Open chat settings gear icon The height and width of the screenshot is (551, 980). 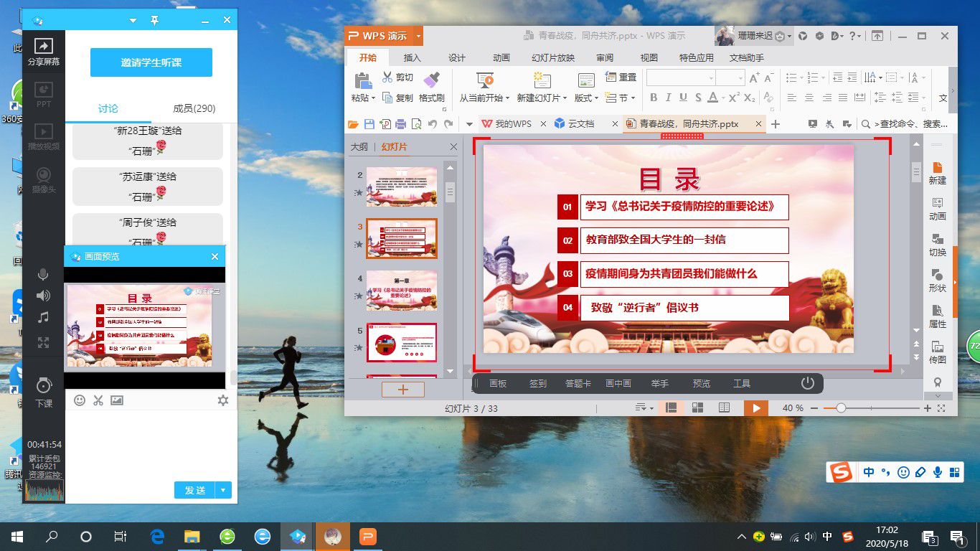point(223,400)
